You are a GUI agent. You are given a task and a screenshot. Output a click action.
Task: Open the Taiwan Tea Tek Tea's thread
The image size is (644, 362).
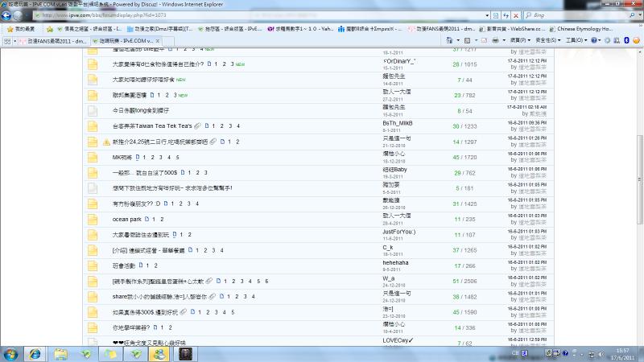[152, 126]
